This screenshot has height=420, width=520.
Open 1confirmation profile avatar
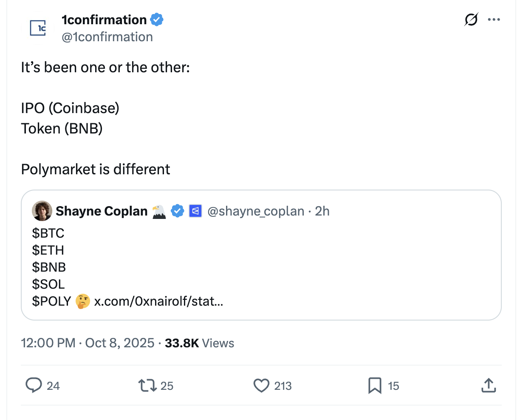tap(38, 28)
